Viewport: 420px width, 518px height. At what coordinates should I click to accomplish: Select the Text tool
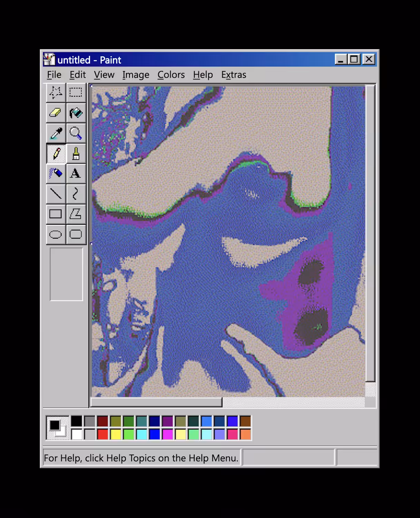pyautogui.click(x=76, y=174)
